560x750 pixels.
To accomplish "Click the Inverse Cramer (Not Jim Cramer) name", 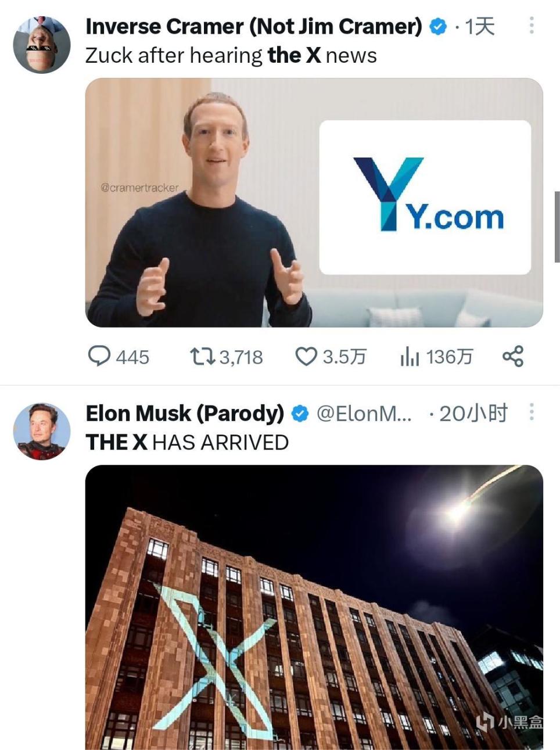I will click(253, 27).
